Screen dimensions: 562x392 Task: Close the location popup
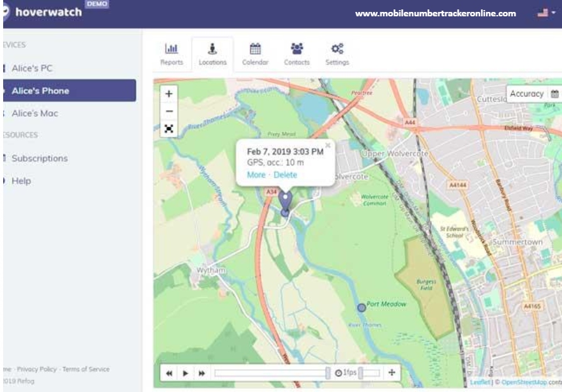click(x=328, y=145)
